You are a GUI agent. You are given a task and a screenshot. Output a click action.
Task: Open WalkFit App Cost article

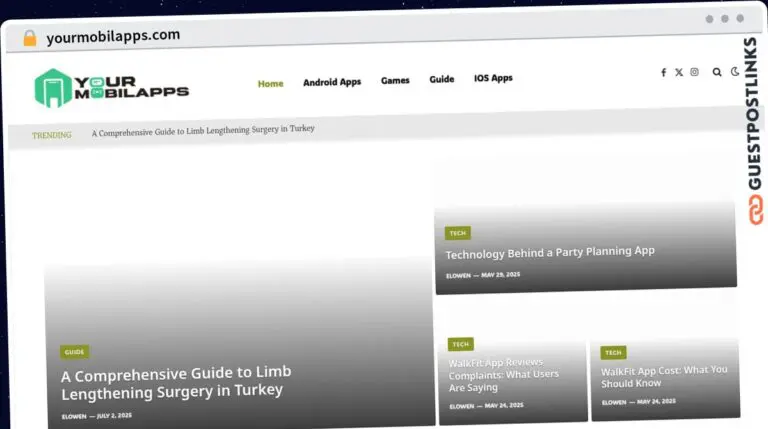[x=664, y=376]
